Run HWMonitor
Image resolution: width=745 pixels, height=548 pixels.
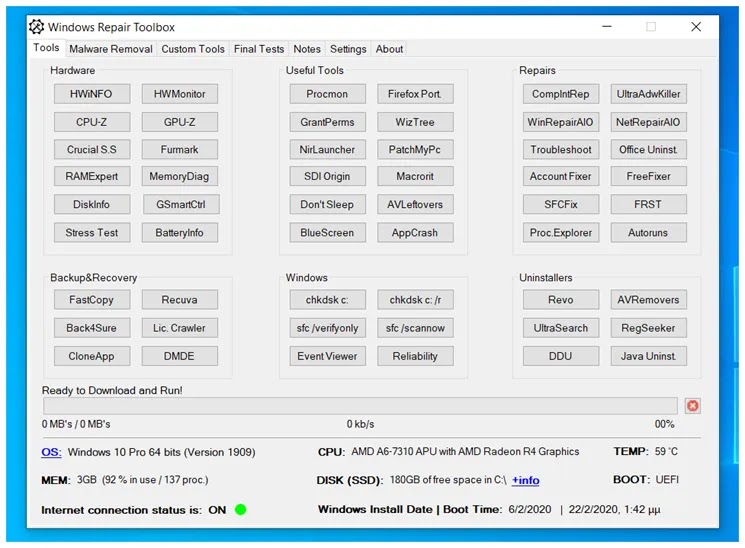(x=180, y=94)
